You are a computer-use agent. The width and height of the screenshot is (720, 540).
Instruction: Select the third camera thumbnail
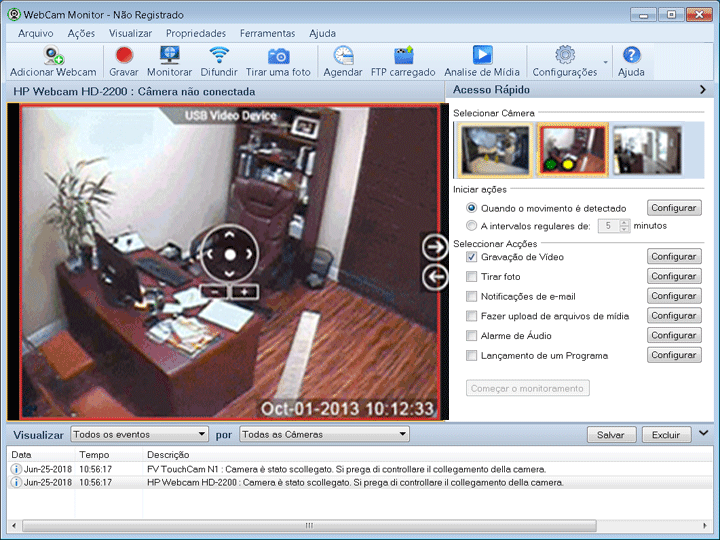(x=646, y=150)
